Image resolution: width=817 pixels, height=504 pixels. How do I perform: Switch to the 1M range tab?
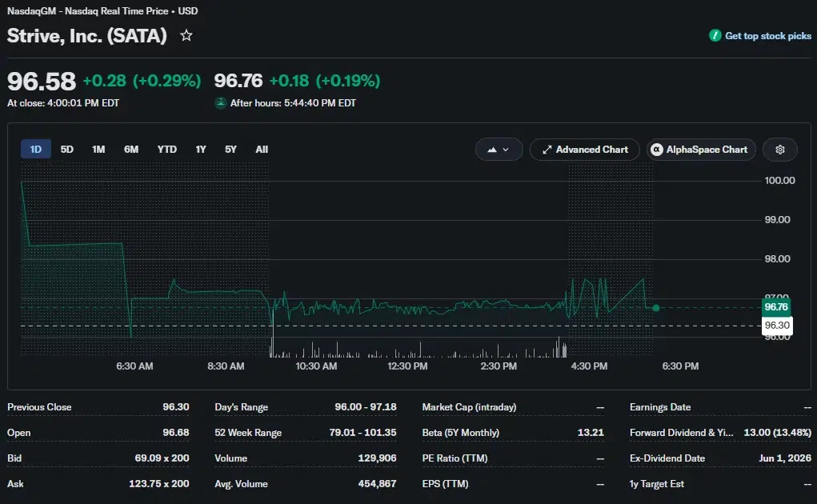click(x=98, y=150)
